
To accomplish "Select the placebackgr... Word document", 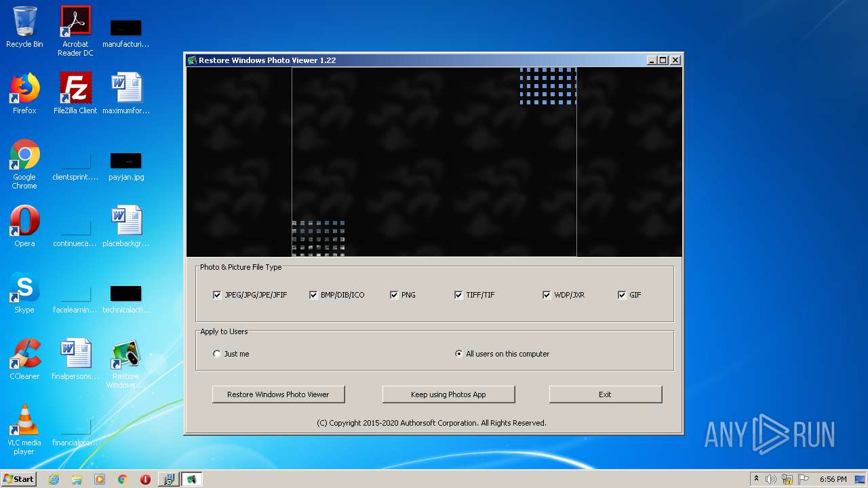I will pos(125,226).
